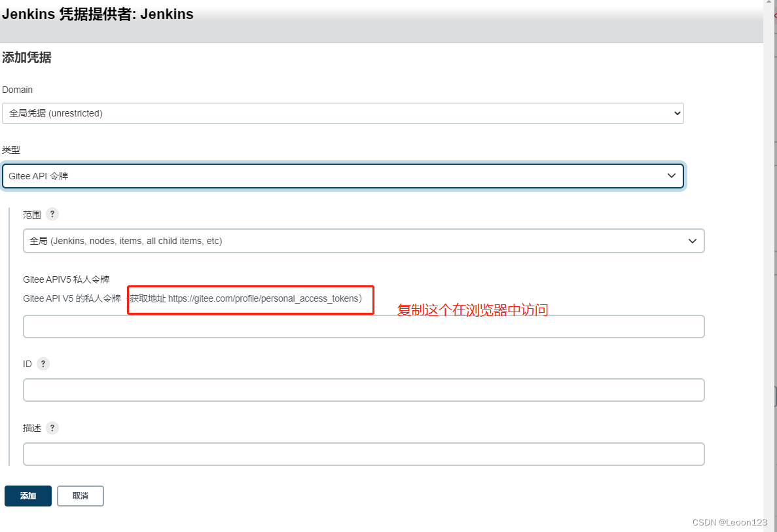Focus the Gitee APIV5 私人令牌 input field

coord(364,327)
